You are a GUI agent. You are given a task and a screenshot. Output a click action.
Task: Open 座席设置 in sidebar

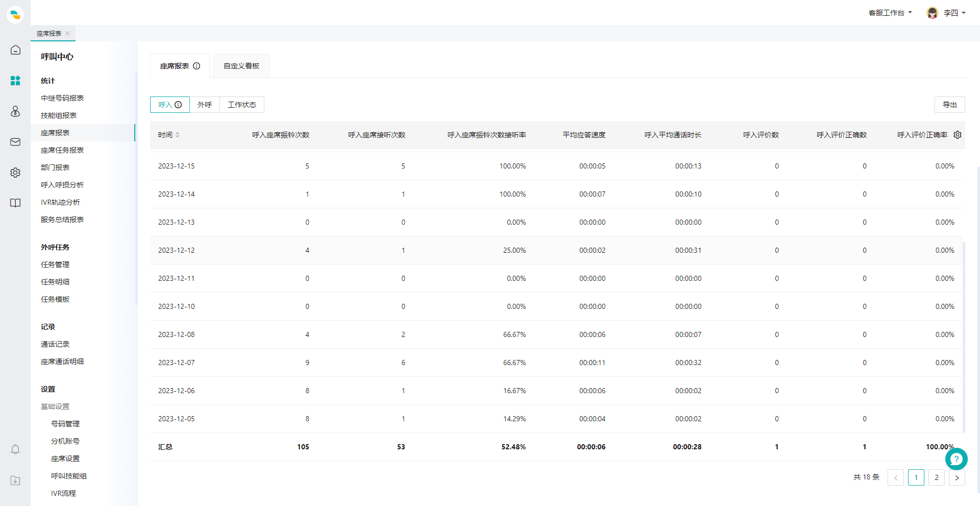click(x=65, y=459)
